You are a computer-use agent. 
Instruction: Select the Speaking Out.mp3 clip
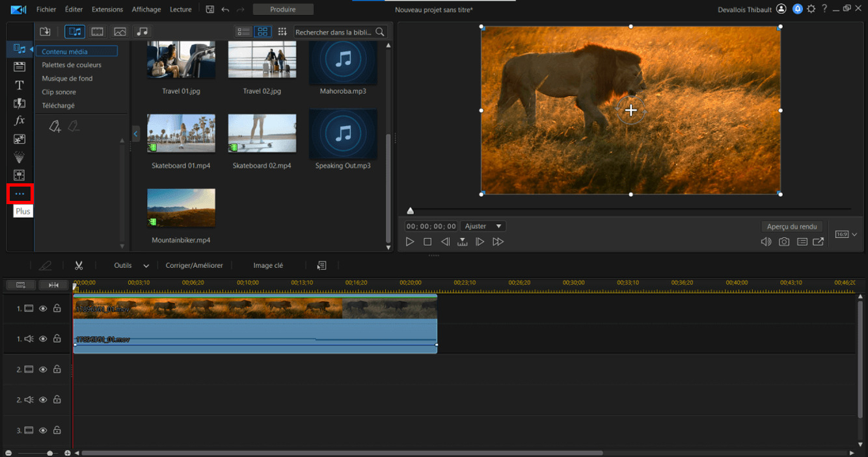(343, 134)
